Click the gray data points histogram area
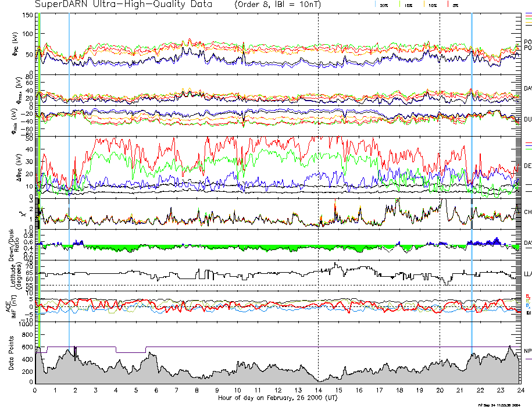Viewport: 532px width, 407px height. (174, 372)
